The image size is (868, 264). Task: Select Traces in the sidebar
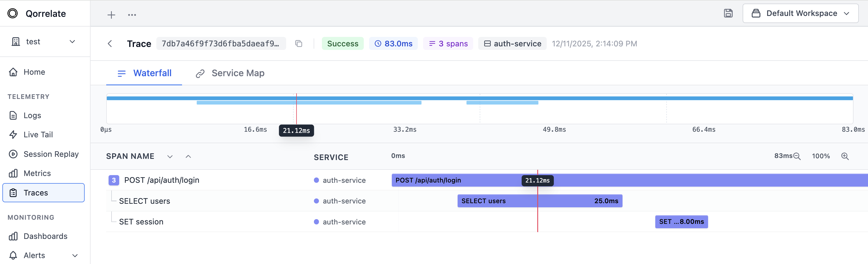click(44, 193)
